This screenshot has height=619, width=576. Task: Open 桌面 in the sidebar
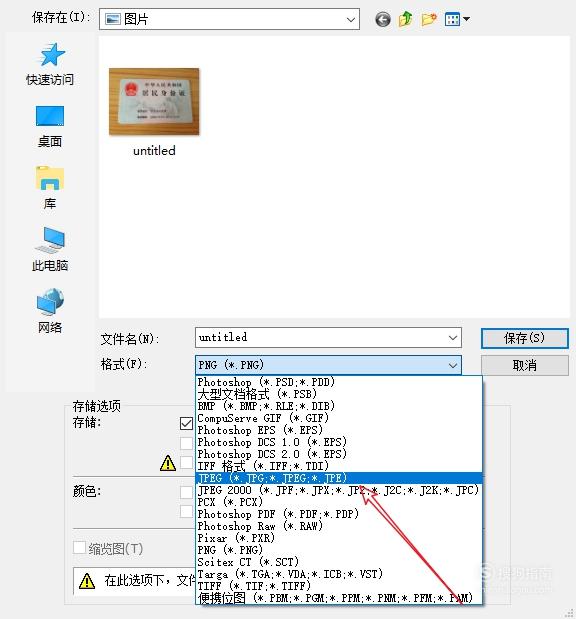(x=50, y=127)
